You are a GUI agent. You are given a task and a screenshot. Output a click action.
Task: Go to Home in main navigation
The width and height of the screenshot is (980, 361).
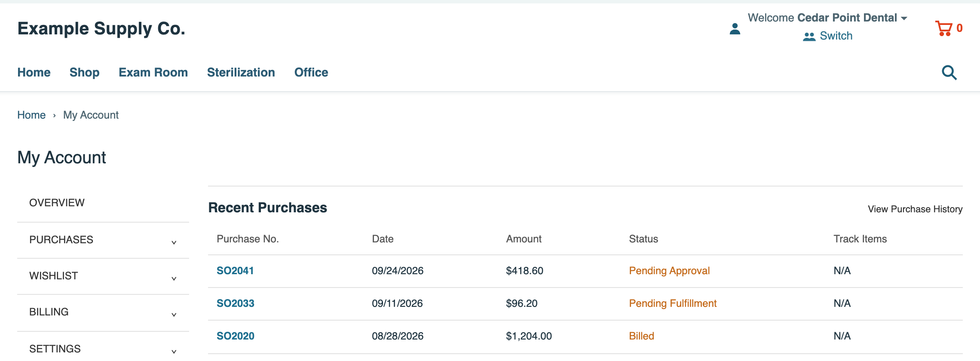pos(34,72)
